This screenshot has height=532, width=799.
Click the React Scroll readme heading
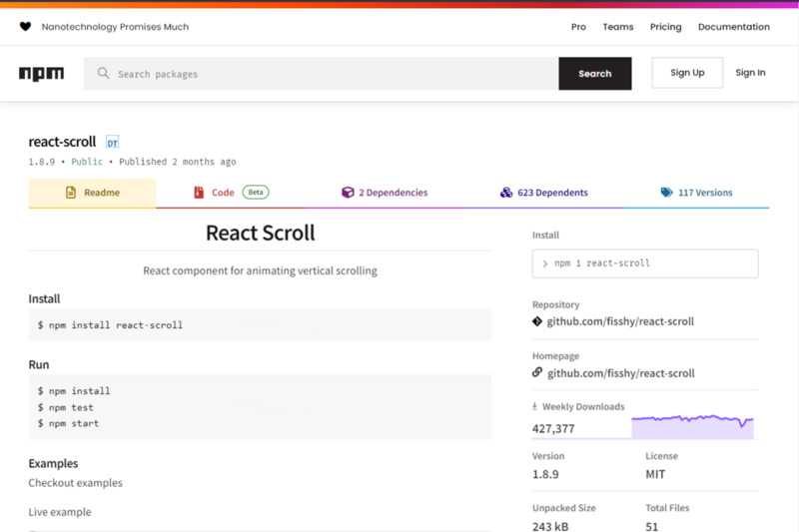click(261, 233)
